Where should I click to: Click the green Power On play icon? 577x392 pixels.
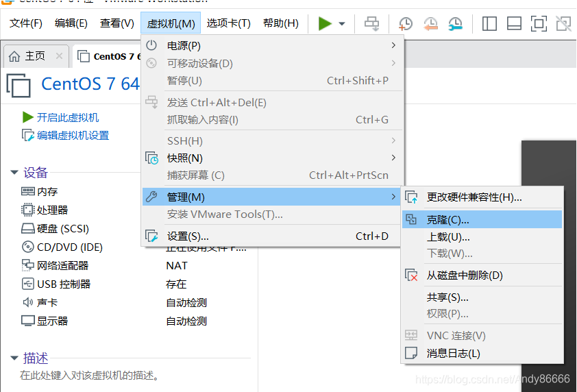coord(325,23)
